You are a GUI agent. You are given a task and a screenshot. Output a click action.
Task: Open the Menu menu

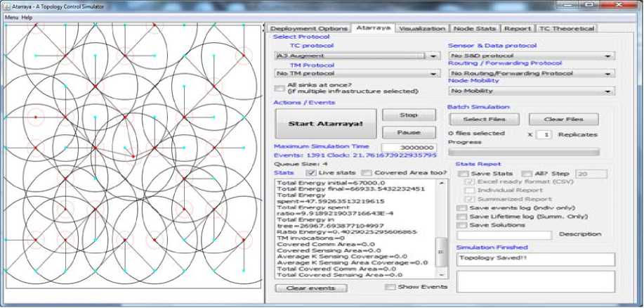[11, 17]
